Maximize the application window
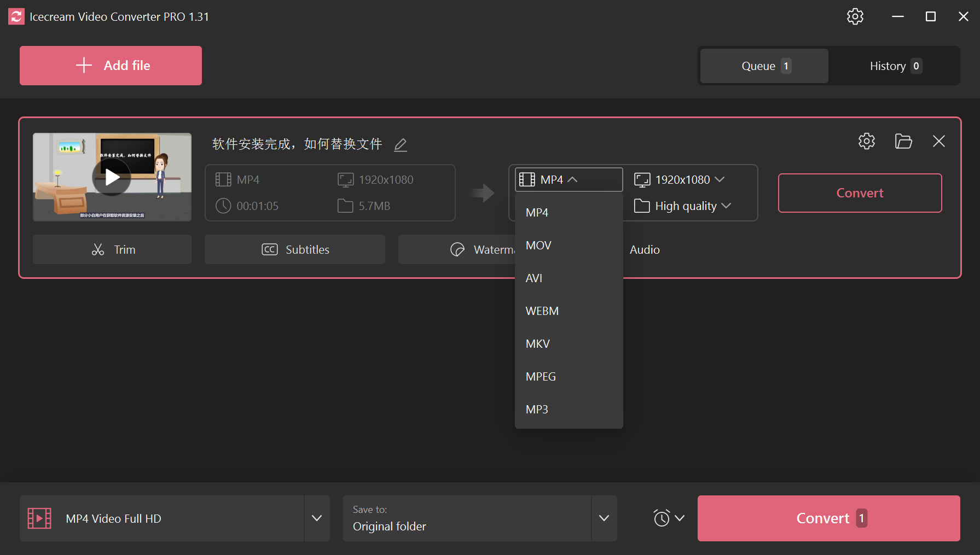980x555 pixels. (x=931, y=16)
